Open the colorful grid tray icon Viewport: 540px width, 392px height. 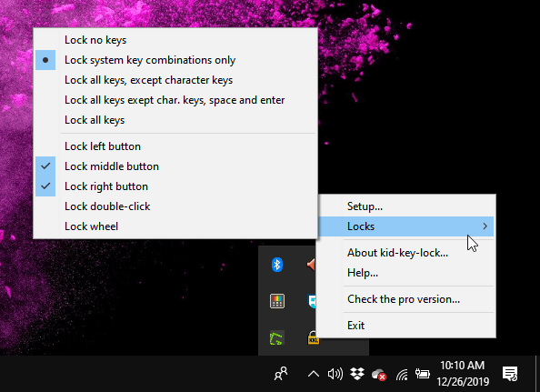[x=277, y=301]
